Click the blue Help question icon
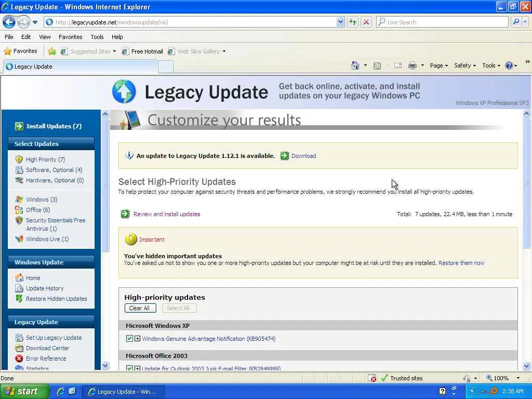 coord(509,65)
